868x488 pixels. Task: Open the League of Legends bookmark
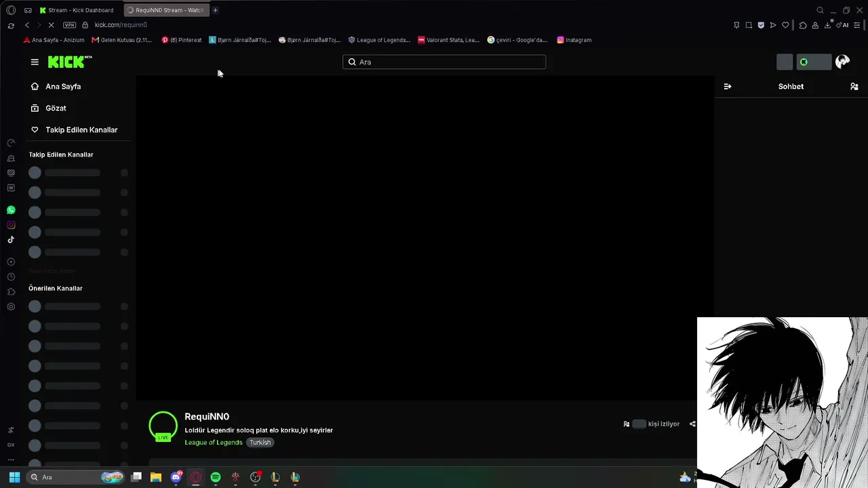pyautogui.click(x=379, y=40)
